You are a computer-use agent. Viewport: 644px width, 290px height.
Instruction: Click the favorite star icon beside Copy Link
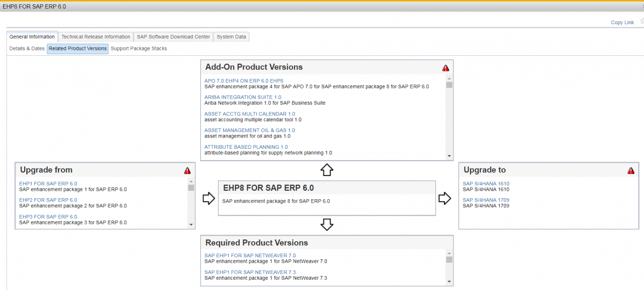[642, 21]
